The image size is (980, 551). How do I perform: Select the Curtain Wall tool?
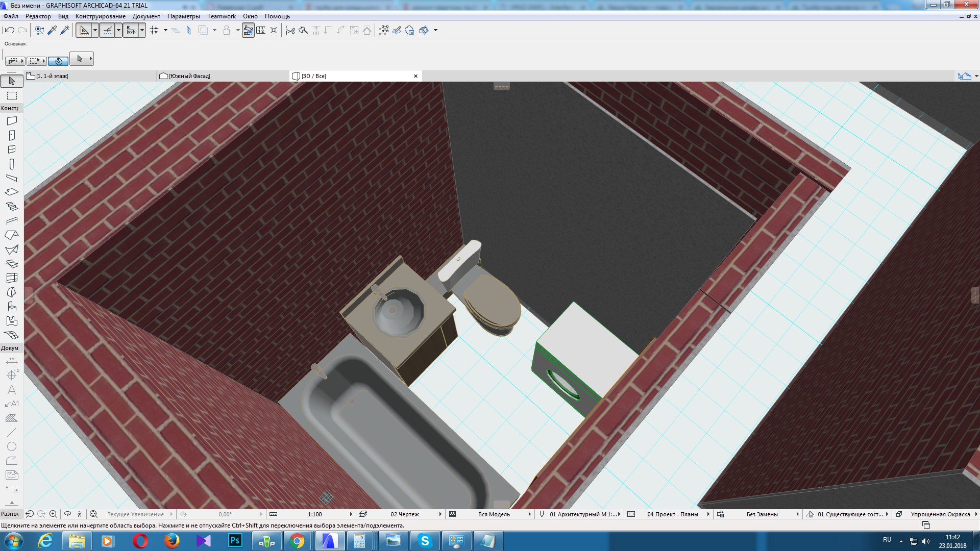[12, 278]
